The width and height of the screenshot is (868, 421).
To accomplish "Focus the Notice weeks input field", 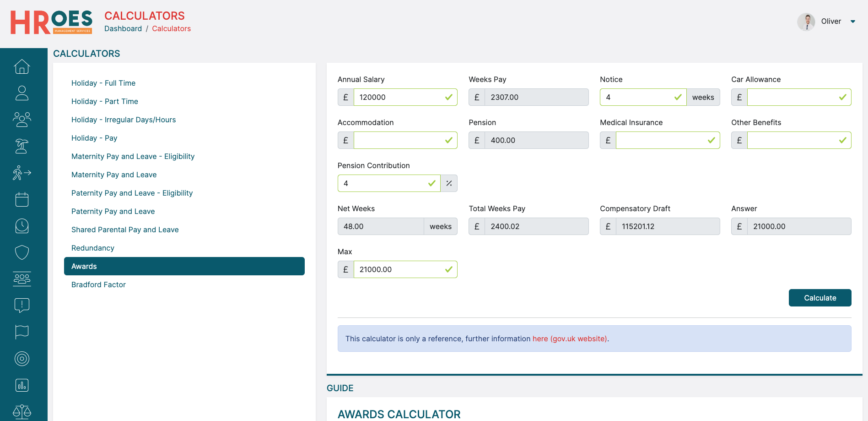I will click(638, 97).
